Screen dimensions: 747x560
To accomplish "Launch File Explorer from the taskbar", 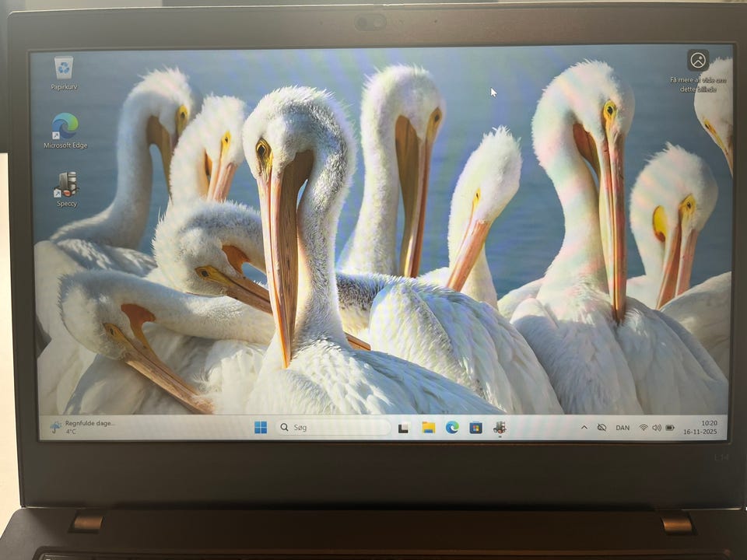I will coord(428,428).
